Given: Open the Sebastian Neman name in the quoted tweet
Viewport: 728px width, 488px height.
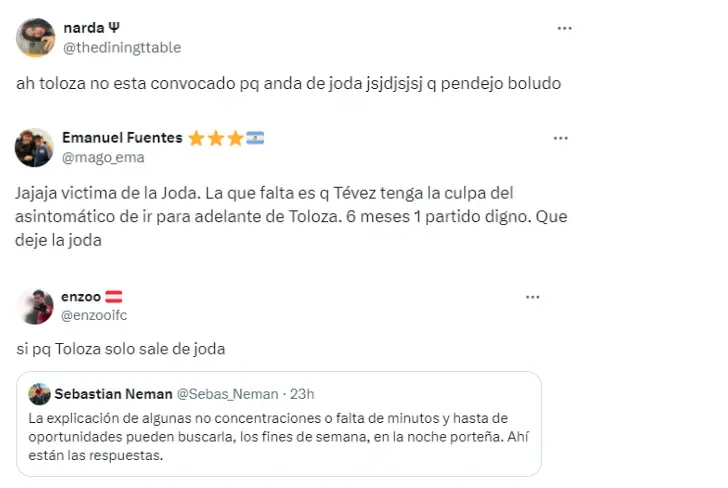Looking at the screenshot, I should point(113,394).
